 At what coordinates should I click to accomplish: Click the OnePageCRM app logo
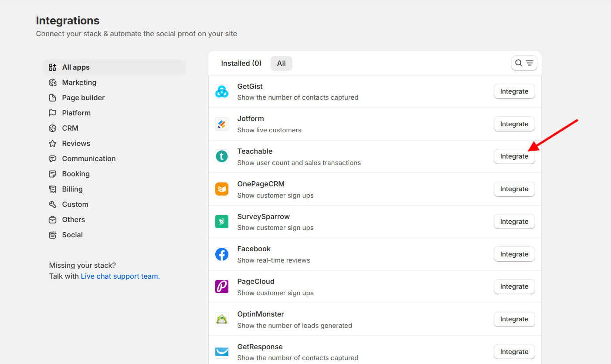[x=222, y=189]
